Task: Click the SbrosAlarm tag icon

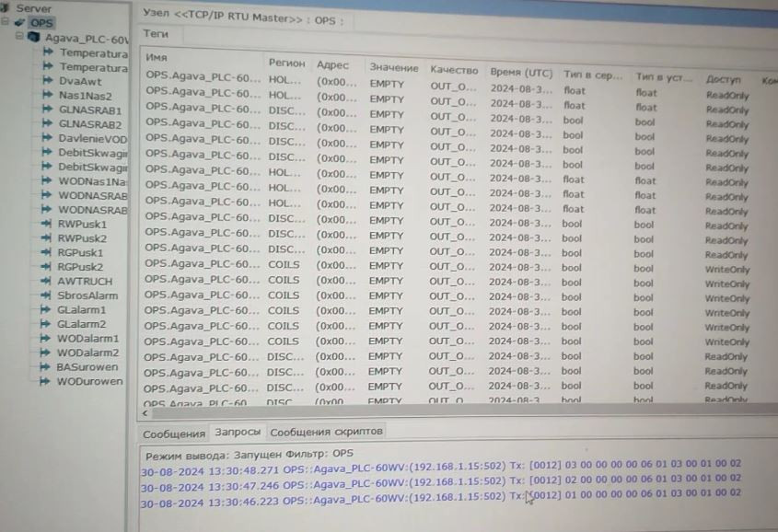Action: (x=48, y=295)
